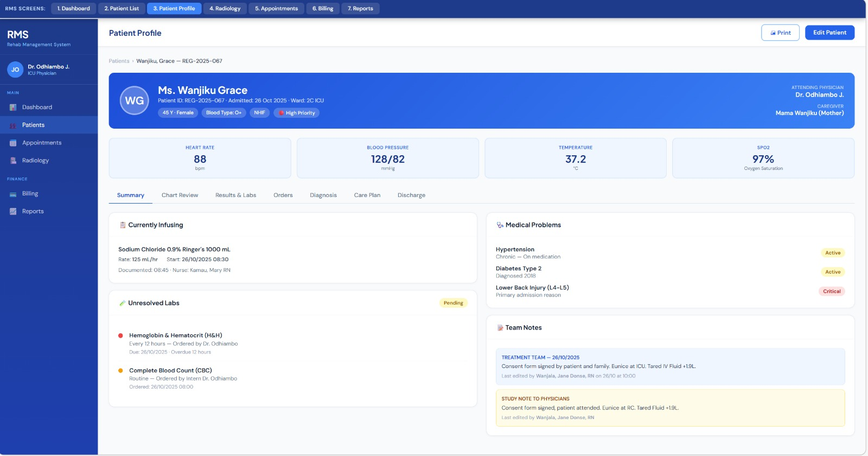The image size is (868, 456).
Task: Click the Radiology icon in the sidebar
Action: tap(13, 161)
